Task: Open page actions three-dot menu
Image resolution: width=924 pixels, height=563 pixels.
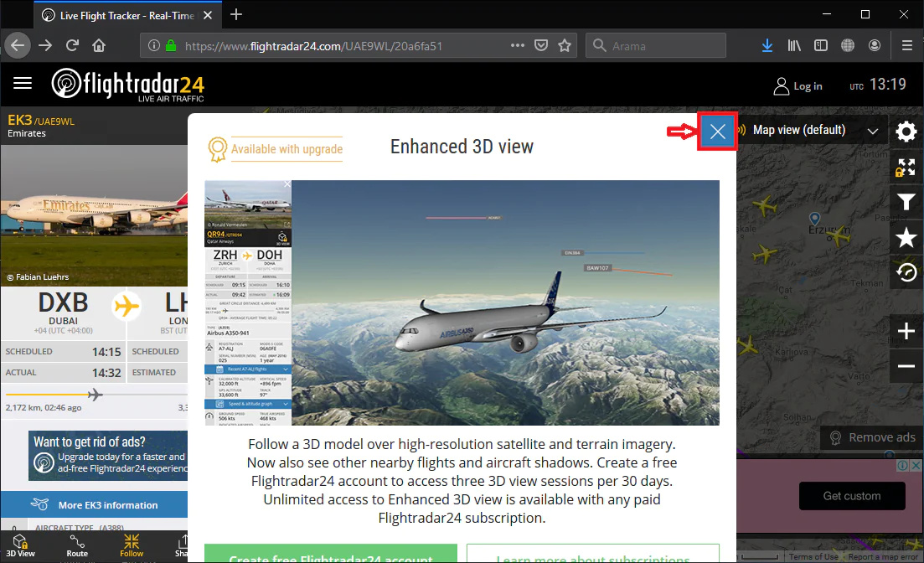Action: pyautogui.click(x=518, y=45)
